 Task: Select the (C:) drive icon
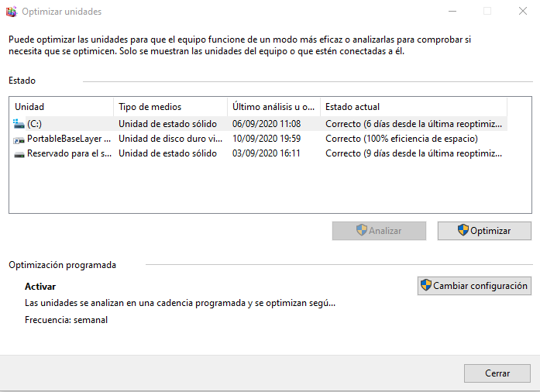click(x=19, y=124)
